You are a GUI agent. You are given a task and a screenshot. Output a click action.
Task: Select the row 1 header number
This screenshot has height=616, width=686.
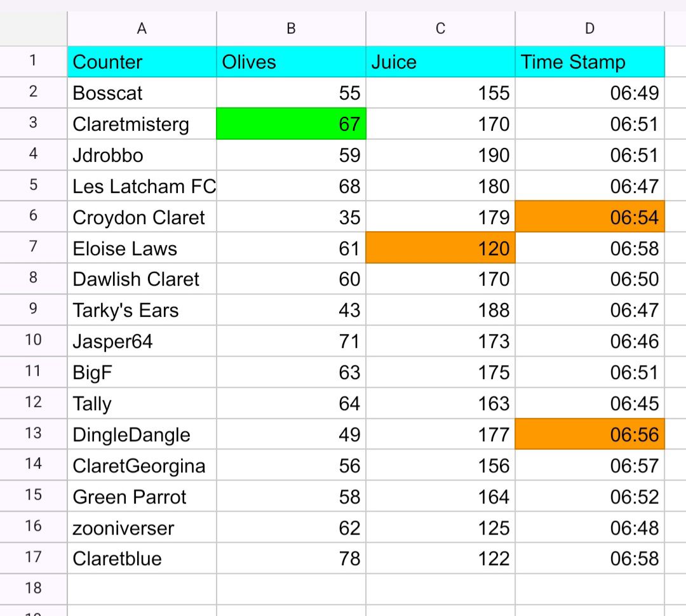point(33,62)
